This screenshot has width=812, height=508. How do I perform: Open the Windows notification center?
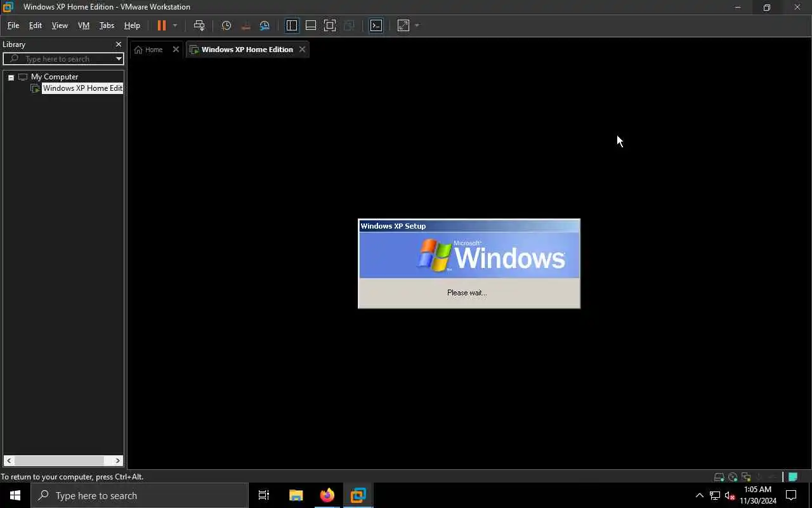coord(791,495)
